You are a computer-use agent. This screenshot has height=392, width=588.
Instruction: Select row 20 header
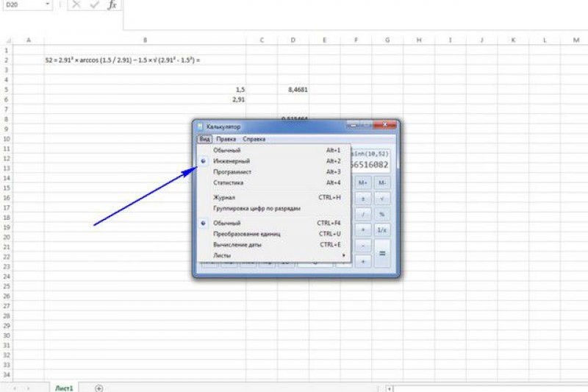point(7,238)
